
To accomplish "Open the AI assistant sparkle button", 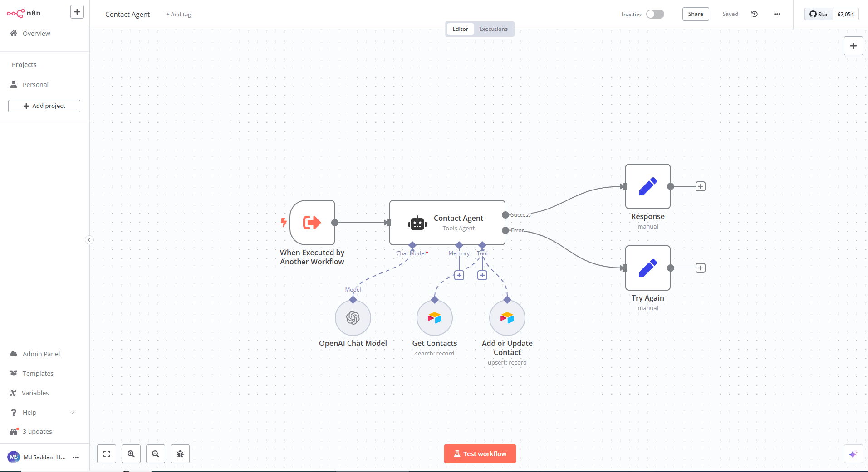I will [x=853, y=454].
